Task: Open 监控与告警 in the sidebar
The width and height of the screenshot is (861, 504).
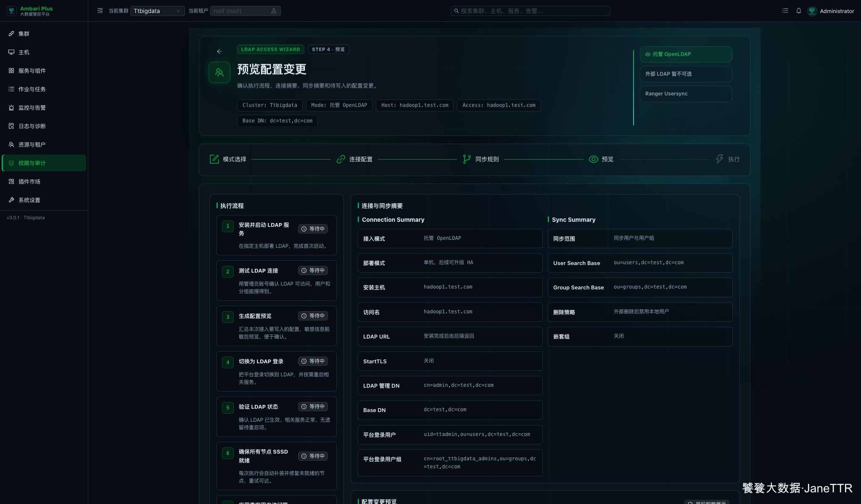Action: 44,108
